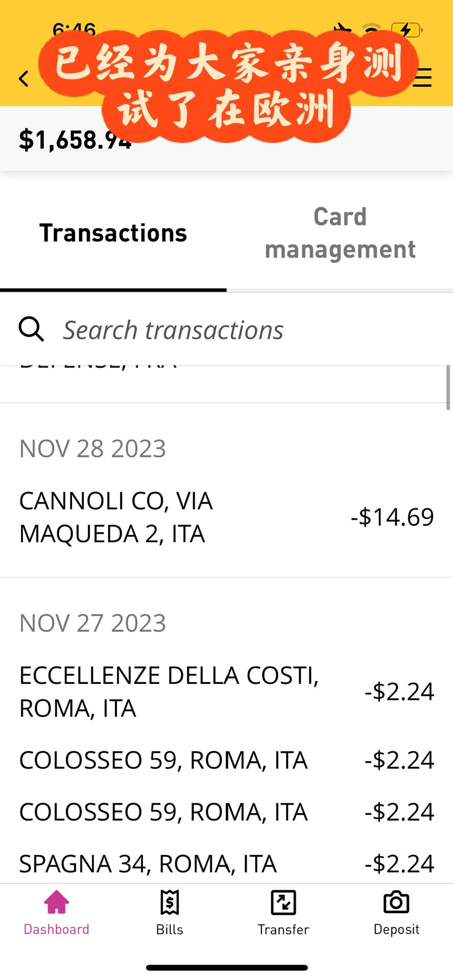Focus the Search transactions field
Image resolution: width=453 pixels, height=980 pixels.
coord(226,330)
